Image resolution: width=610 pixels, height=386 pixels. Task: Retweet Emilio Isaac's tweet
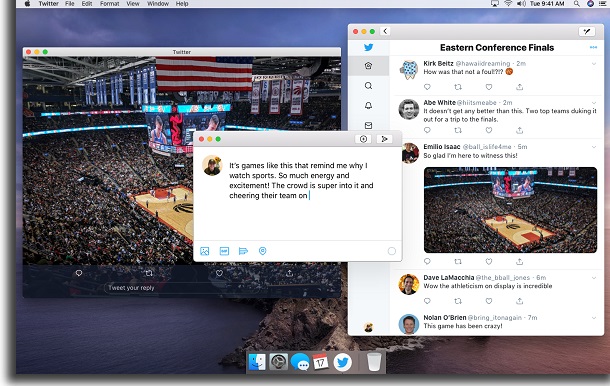pos(458,261)
